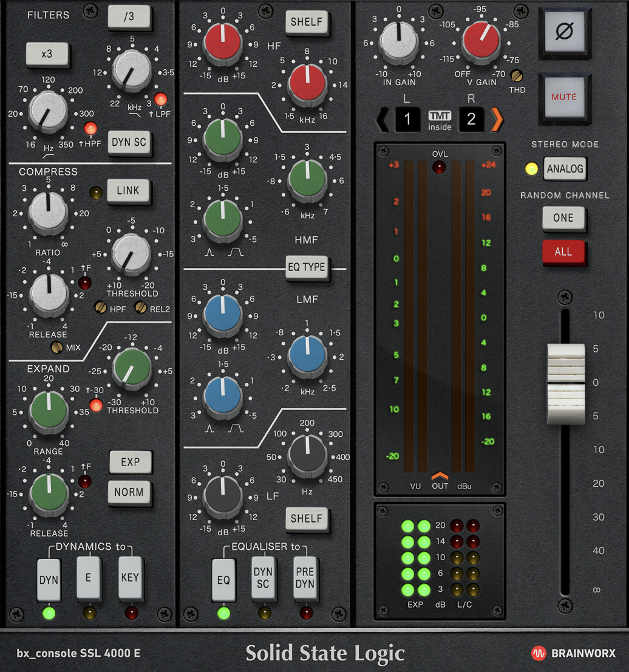
Task: Click dynamics to E button
Action: pos(89,577)
